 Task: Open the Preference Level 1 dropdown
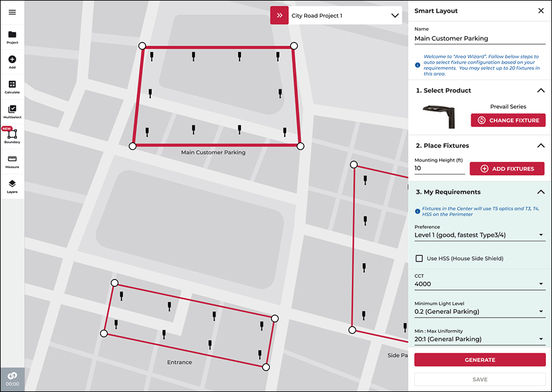tap(480, 235)
